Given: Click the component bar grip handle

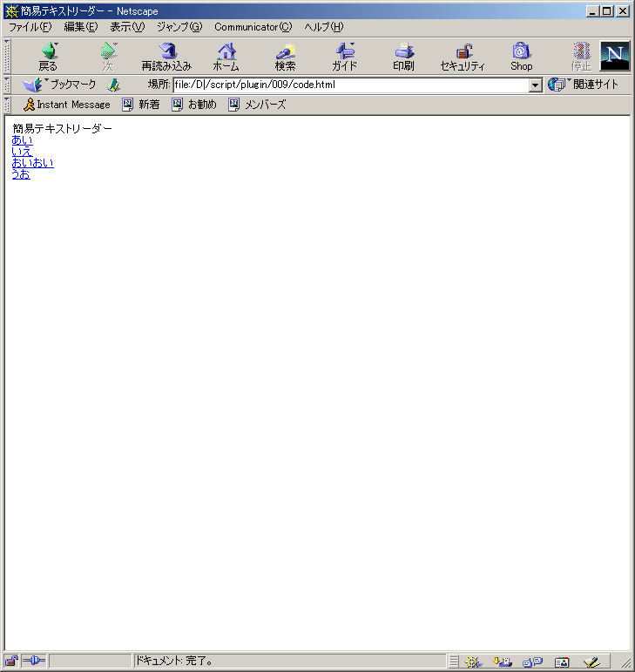Looking at the screenshot, I should [454, 662].
